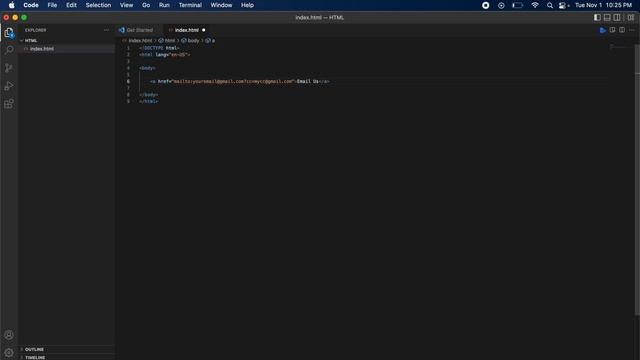
Task: Open the Go menu
Action: pos(146,5)
